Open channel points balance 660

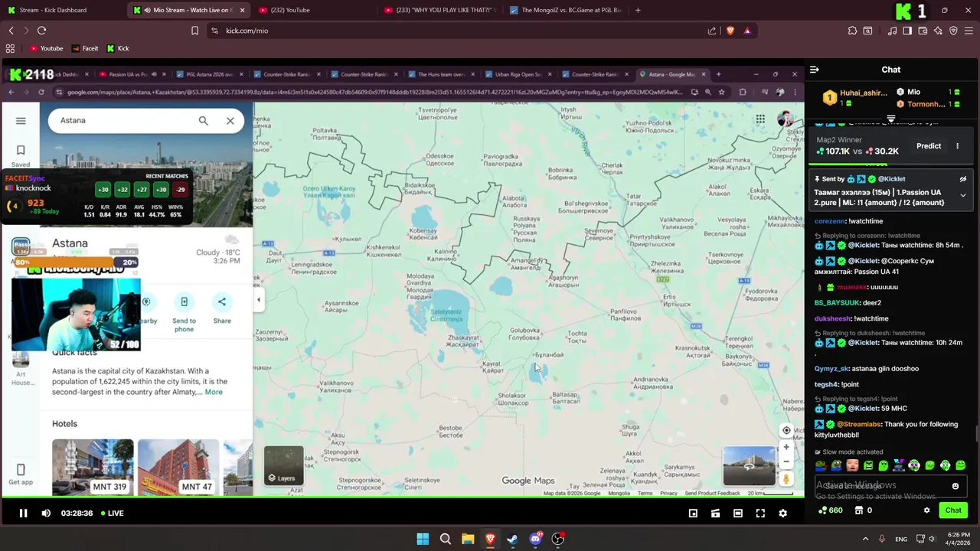coord(831,510)
